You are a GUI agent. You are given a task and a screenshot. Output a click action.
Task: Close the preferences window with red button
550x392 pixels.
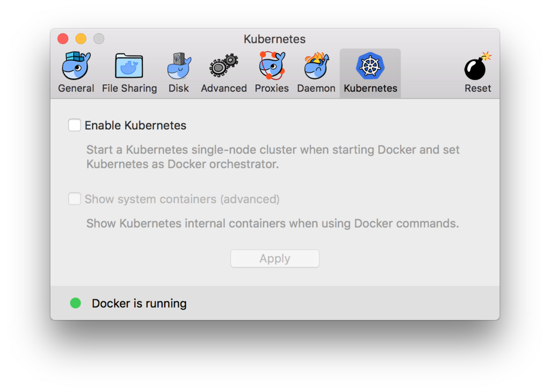click(63, 39)
